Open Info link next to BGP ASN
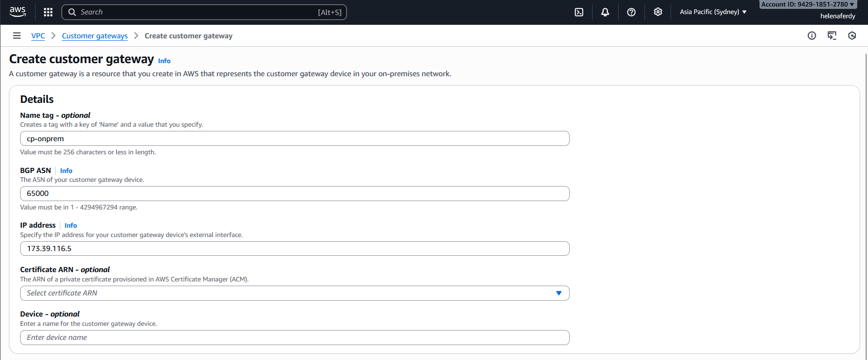This screenshot has width=868, height=360. click(x=66, y=171)
